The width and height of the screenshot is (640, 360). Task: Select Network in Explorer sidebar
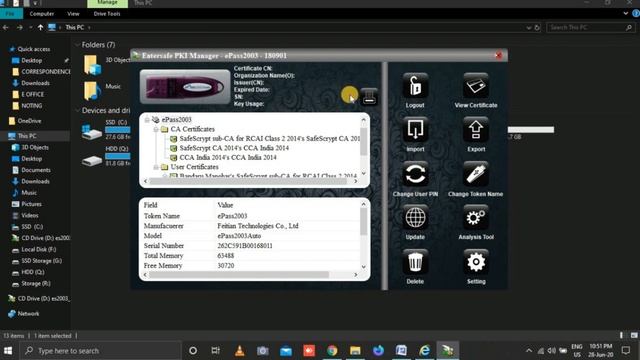28,313
